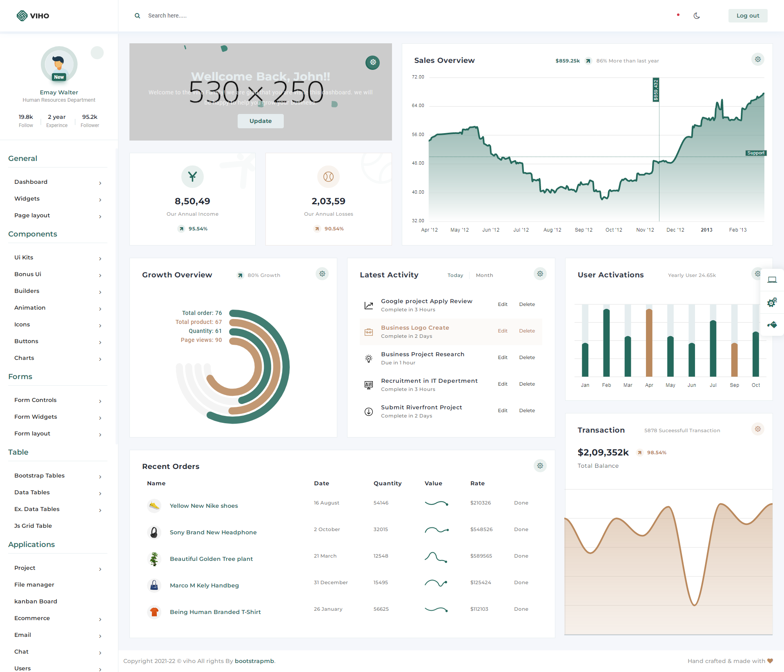Click the dark mode moon toggle icon

tap(697, 16)
